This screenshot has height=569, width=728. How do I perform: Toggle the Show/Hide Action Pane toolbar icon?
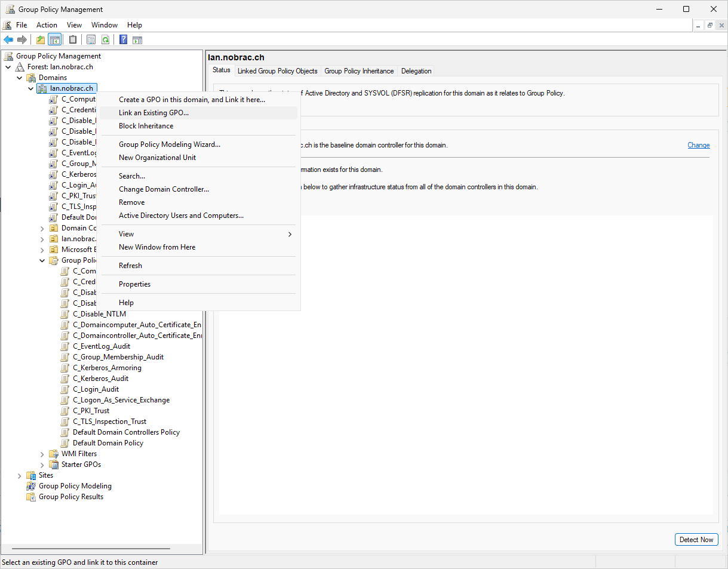[137, 40]
